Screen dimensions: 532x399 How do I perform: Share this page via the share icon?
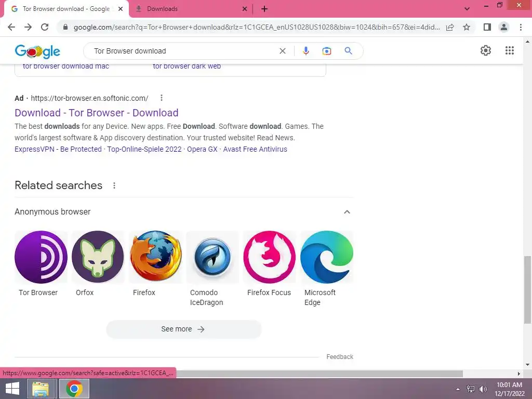coord(450,27)
